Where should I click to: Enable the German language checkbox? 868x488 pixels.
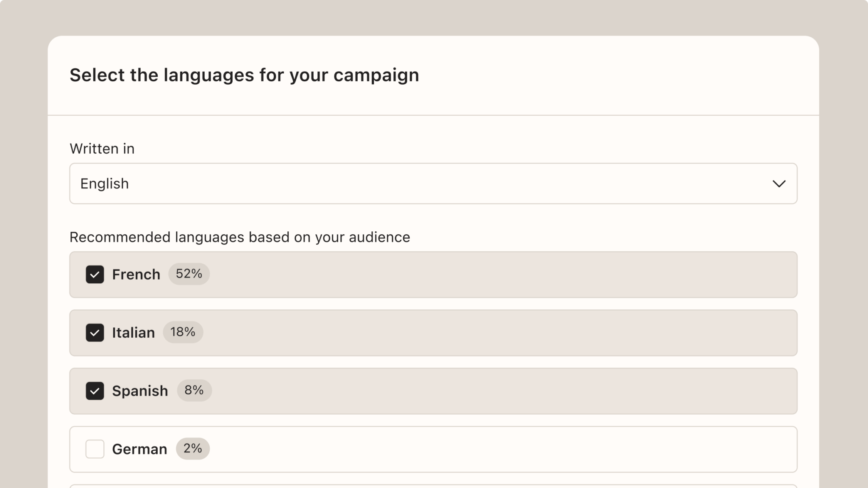(x=95, y=449)
